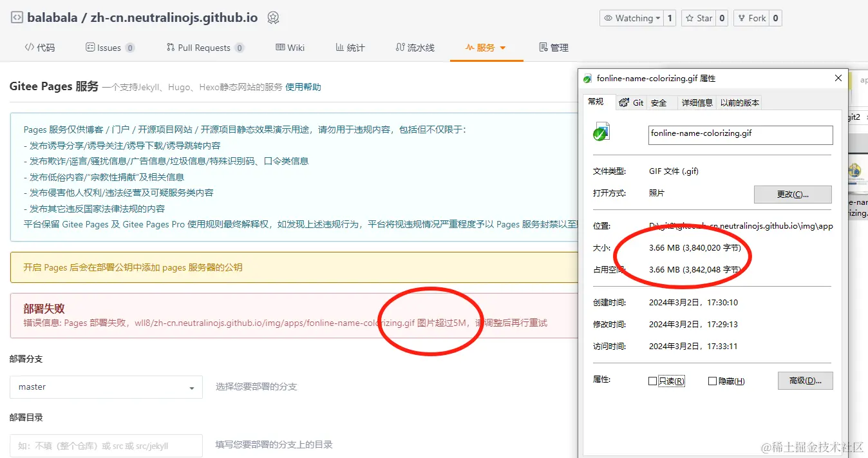Image resolution: width=868 pixels, height=458 pixels.
Task: Click the fork count 0
Action: click(x=776, y=18)
